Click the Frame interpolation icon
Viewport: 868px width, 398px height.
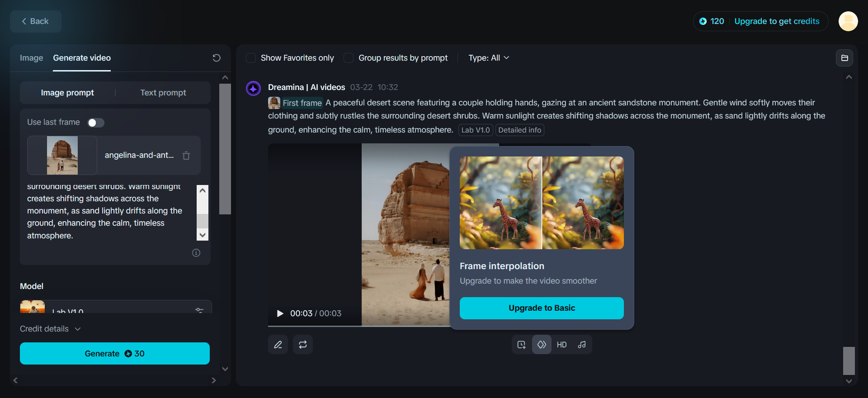point(542,345)
